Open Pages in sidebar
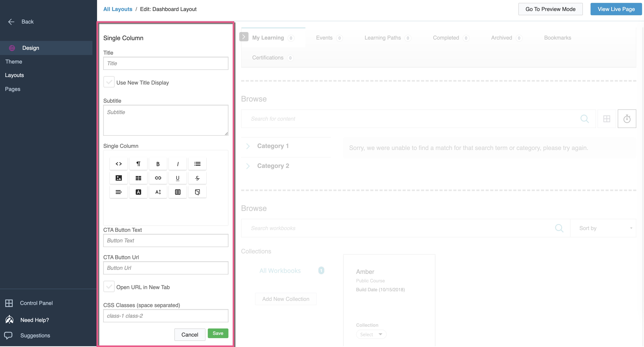This screenshot has height=347, width=644. [13, 89]
